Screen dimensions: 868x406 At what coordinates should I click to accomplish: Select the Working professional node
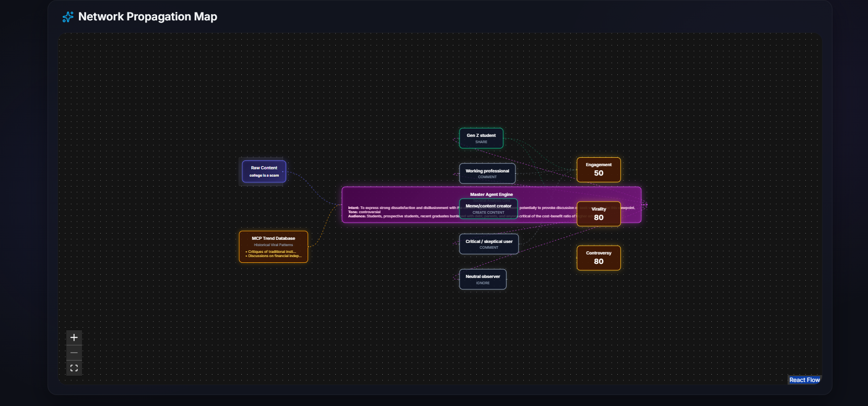[x=487, y=173]
